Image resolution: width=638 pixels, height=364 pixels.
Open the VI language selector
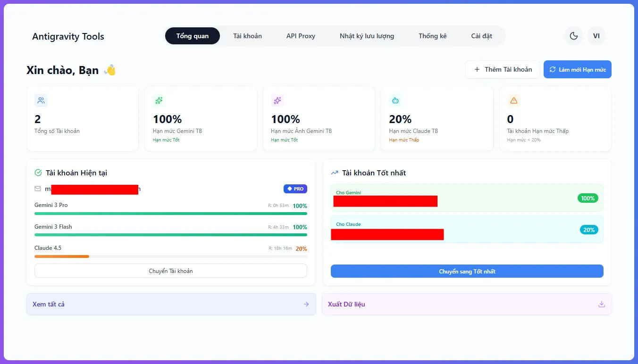click(x=596, y=35)
